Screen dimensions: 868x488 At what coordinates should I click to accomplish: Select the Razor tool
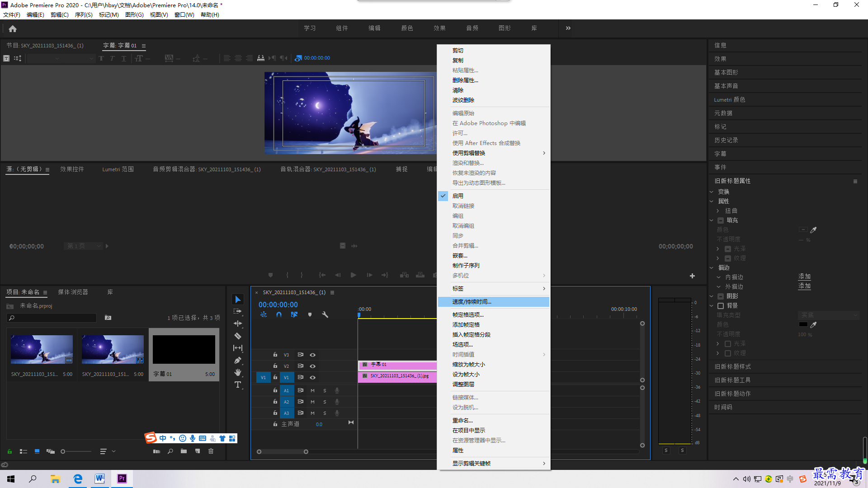pyautogui.click(x=238, y=336)
